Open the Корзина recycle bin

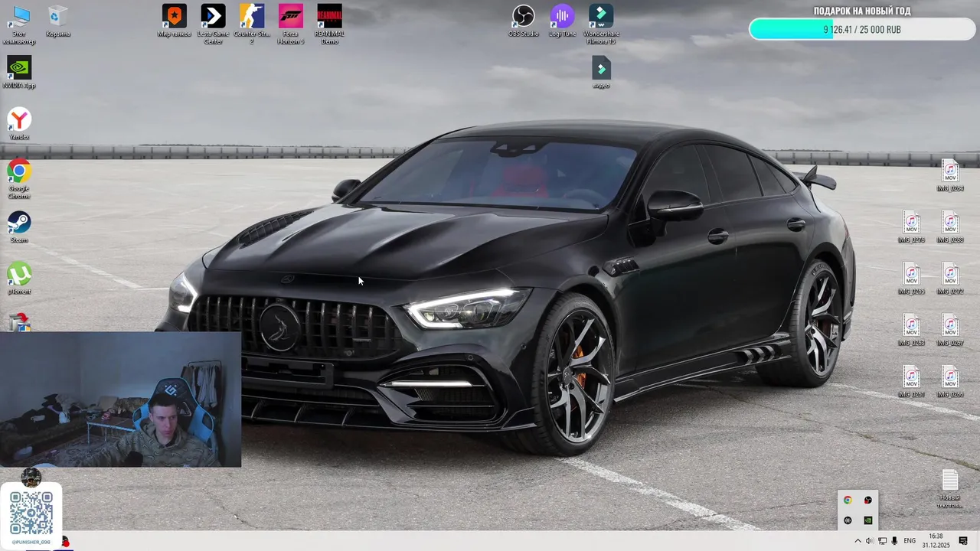click(x=57, y=21)
